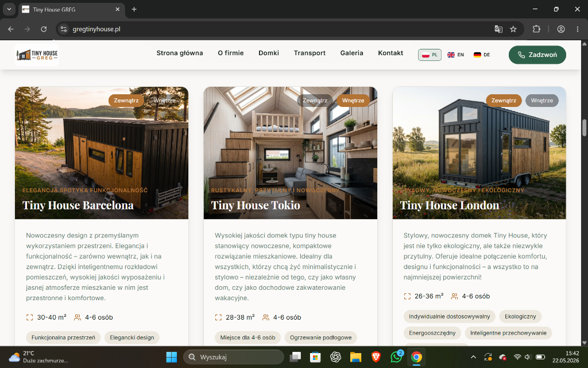This screenshot has width=588, height=368.
Task: Switch site language to EN
Action: pyautogui.click(x=455, y=55)
